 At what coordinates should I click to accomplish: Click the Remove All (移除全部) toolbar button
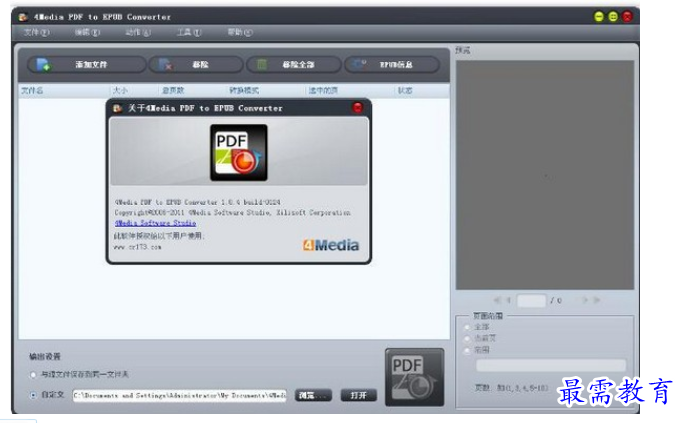294,65
